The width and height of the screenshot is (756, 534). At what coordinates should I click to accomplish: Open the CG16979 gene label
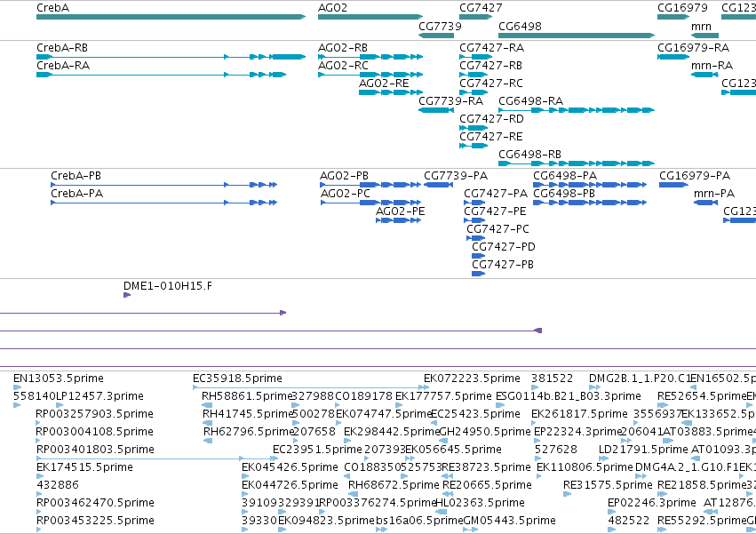682,8
